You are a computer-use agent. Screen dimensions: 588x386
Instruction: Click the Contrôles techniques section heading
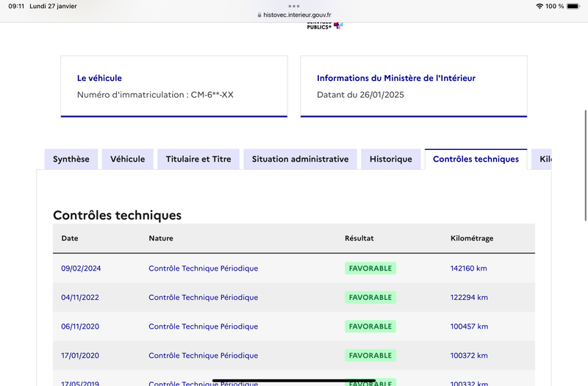coord(117,215)
